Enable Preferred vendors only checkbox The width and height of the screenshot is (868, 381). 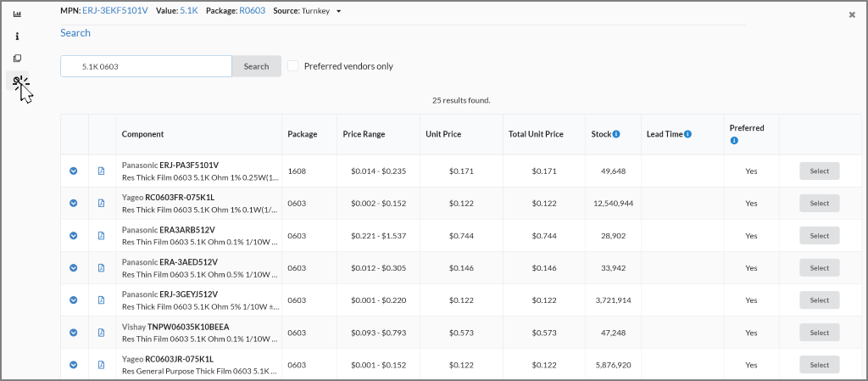pos(293,66)
